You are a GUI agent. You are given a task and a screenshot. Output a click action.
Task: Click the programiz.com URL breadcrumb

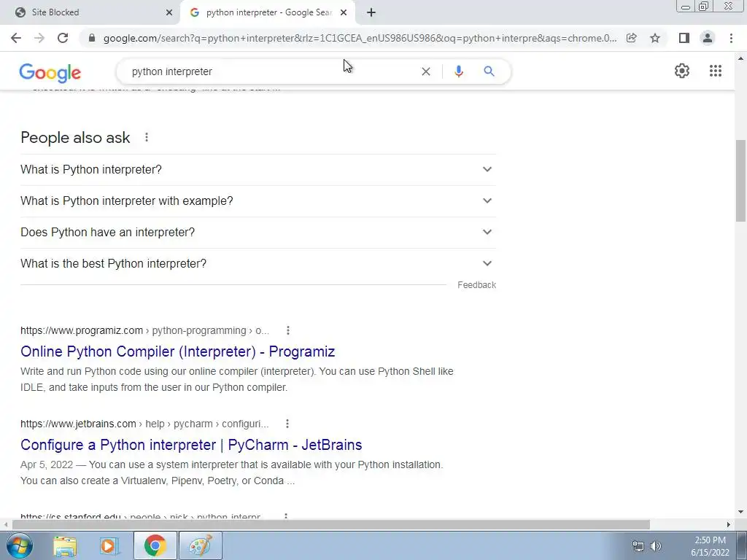[145, 330]
